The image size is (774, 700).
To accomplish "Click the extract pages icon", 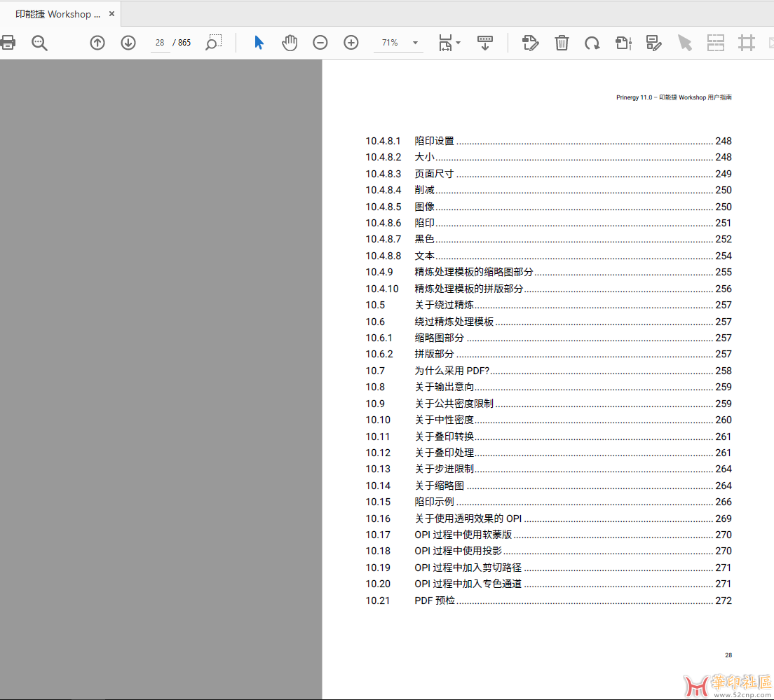I will [x=623, y=43].
